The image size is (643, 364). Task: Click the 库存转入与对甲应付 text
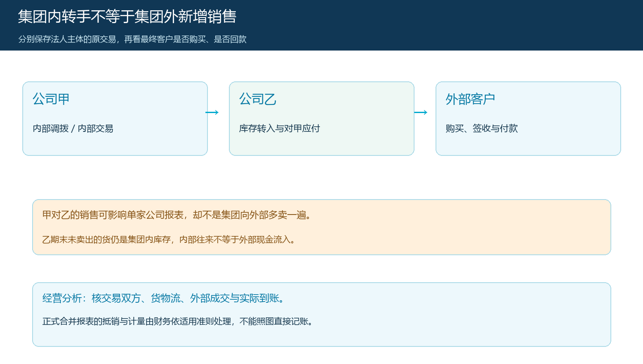point(279,128)
